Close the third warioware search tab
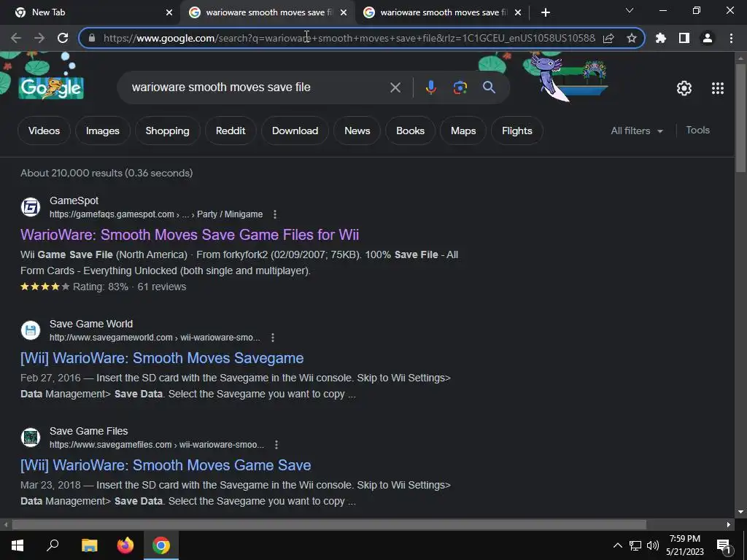This screenshot has width=747, height=560. 518,12
